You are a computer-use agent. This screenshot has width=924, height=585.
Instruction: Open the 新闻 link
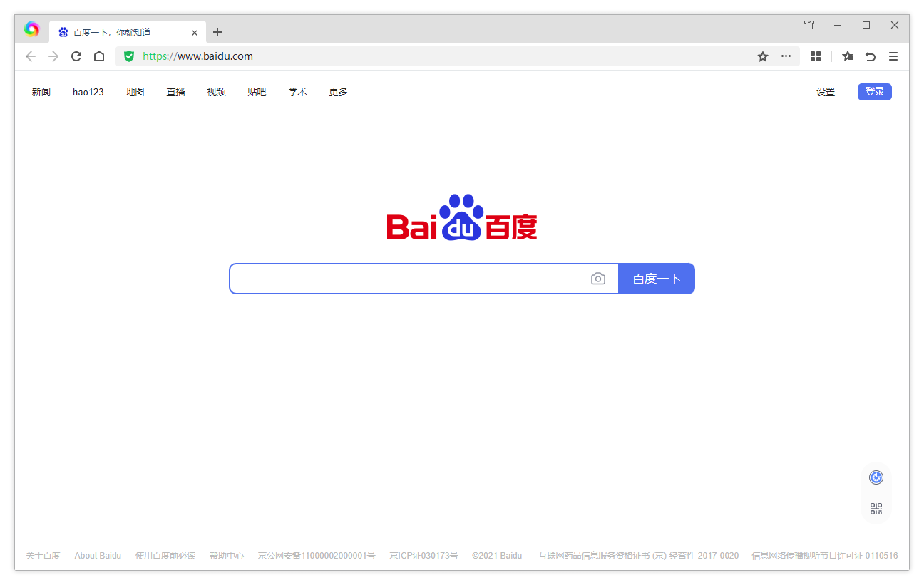[x=41, y=92]
